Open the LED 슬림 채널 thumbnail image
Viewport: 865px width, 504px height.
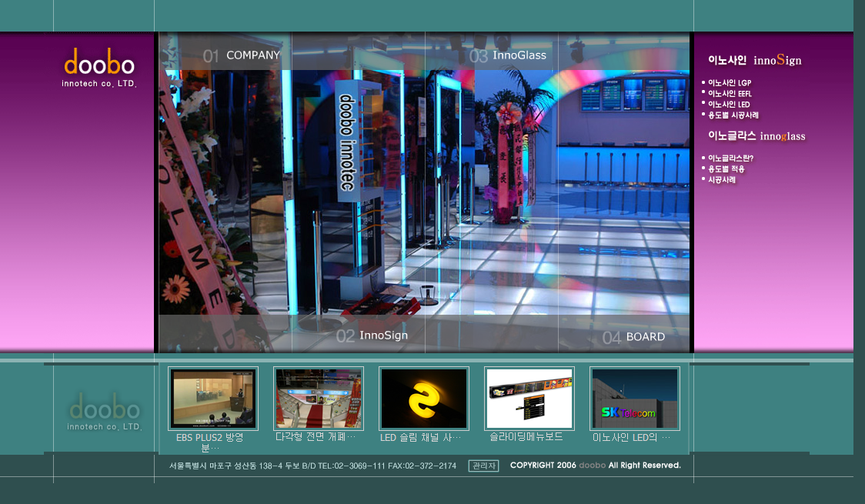pyautogui.click(x=424, y=399)
